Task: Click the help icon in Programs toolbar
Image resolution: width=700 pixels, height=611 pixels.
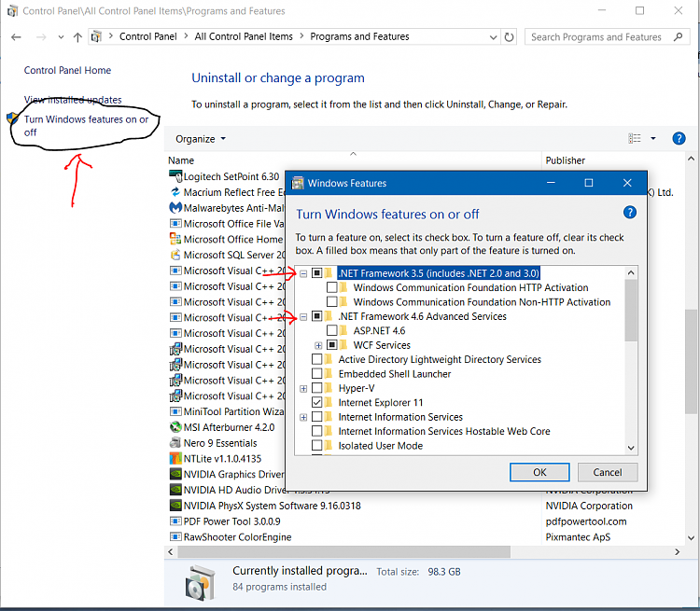Action: 679,138
